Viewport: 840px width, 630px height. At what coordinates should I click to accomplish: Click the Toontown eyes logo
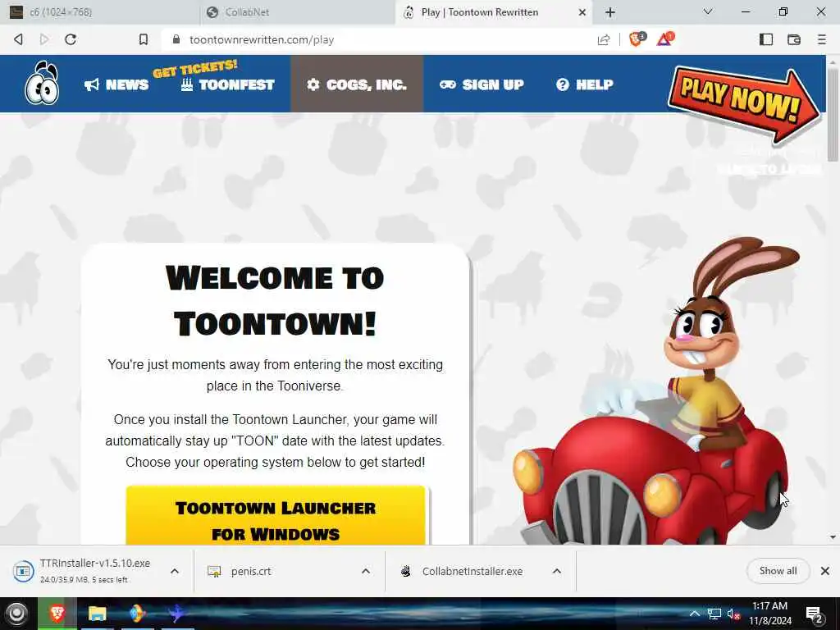click(x=42, y=83)
